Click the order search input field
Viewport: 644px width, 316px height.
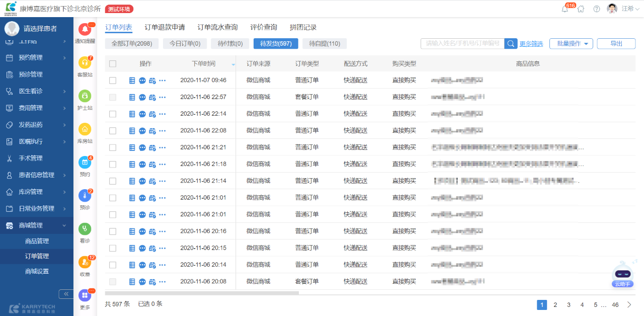pyautogui.click(x=462, y=44)
